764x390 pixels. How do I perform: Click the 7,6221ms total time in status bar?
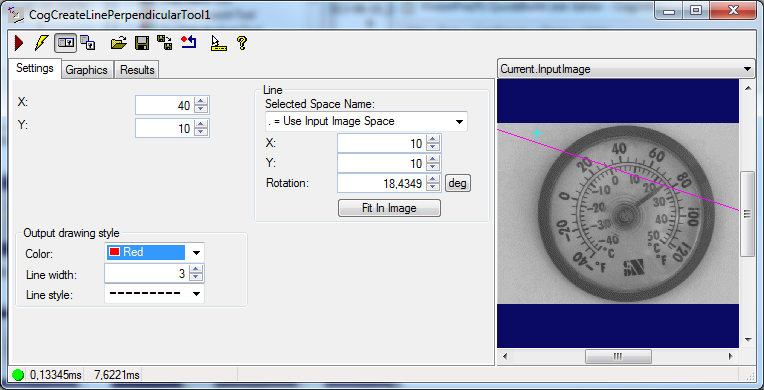click(x=116, y=375)
